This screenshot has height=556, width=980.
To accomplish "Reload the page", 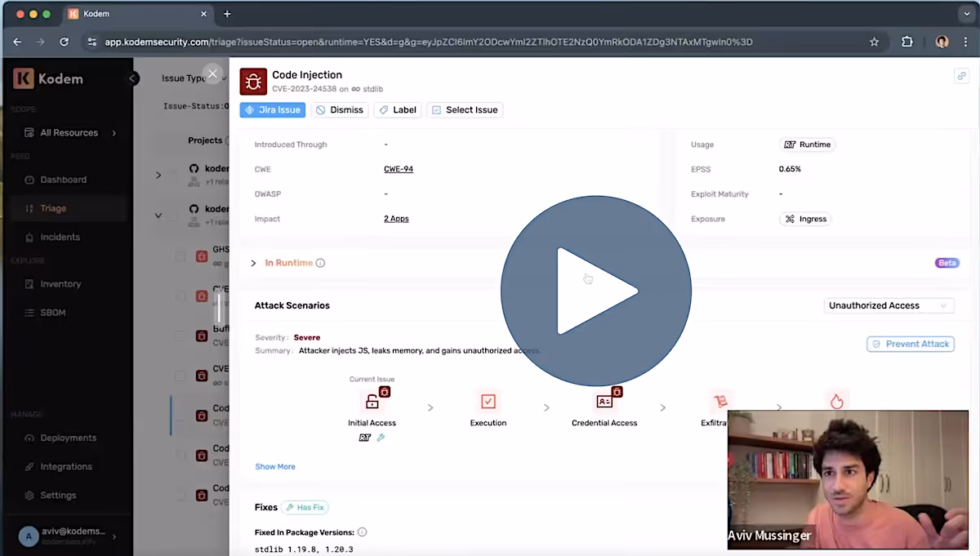I will pos(65,42).
